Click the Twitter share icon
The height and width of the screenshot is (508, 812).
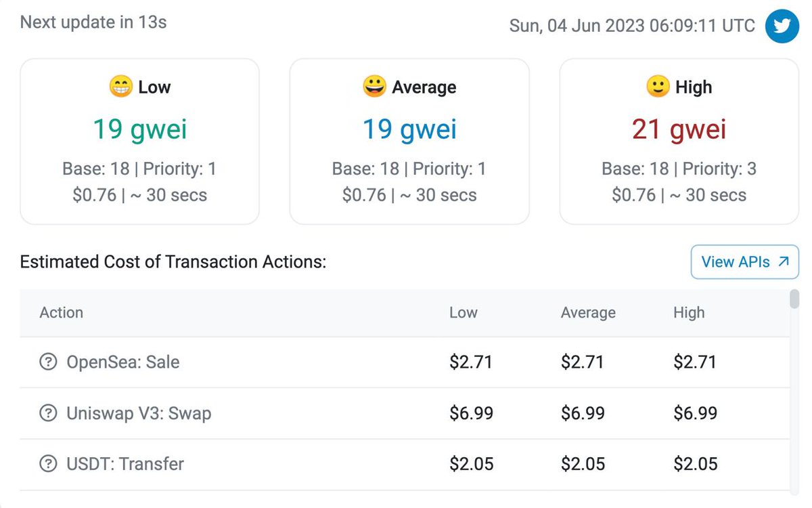(x=782, y=26)
